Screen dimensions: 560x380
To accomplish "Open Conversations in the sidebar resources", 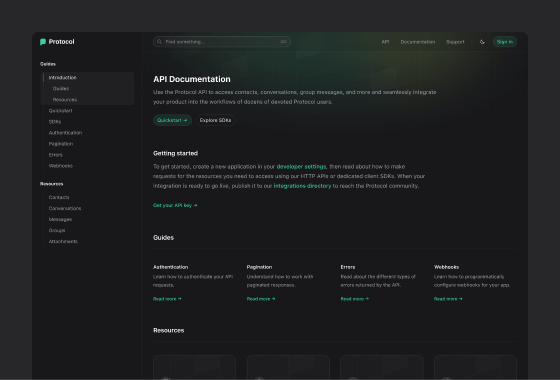I will 65,208.
